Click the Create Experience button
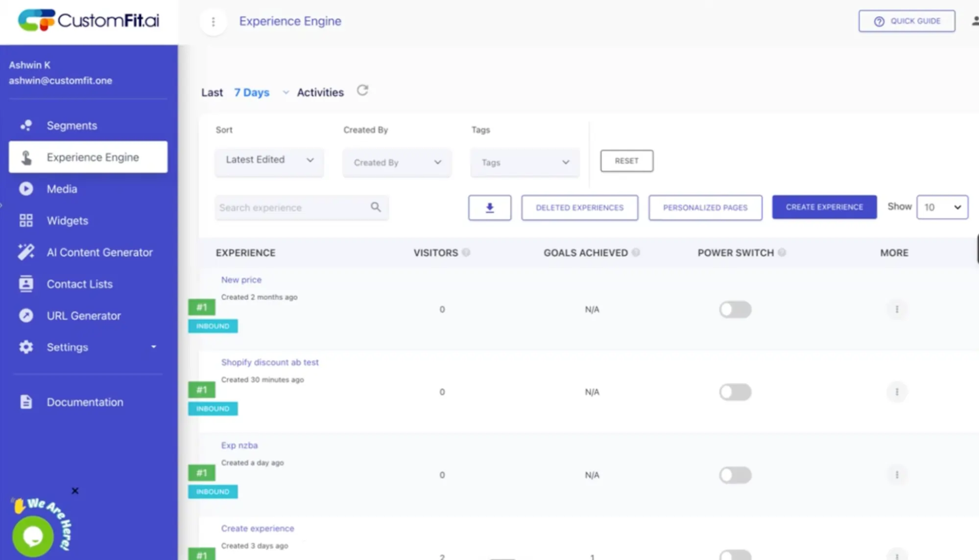The width and height of the screenshot is (979, 560). tap(824, 207)
